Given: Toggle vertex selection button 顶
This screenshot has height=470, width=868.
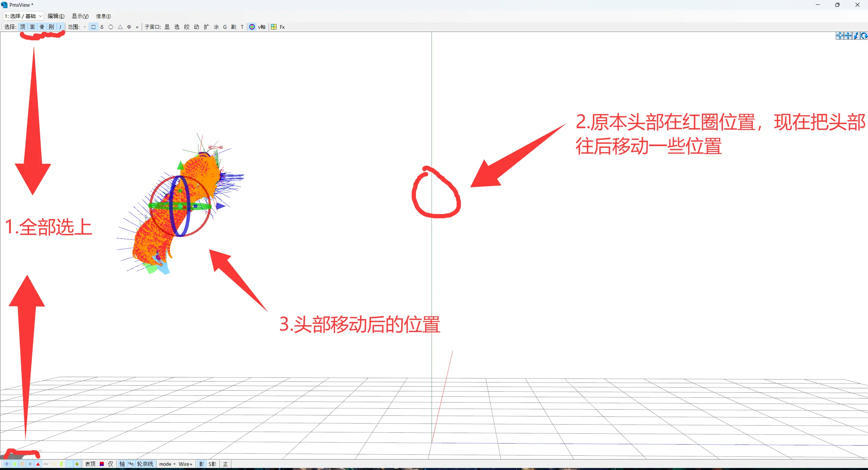Looking at the screenshot, I should [x=23, y=27].
